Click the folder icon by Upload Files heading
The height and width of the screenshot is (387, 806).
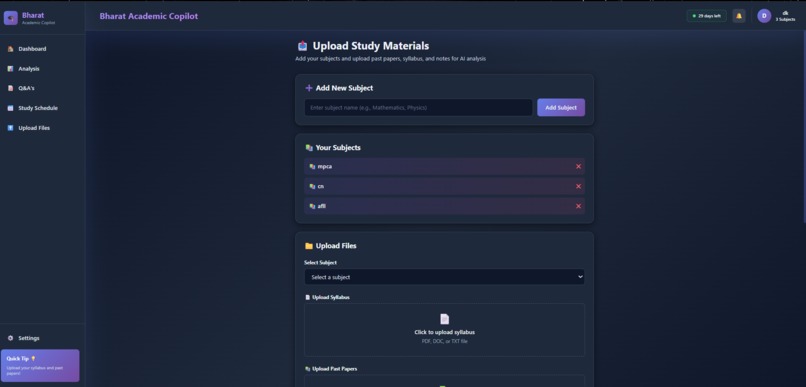[x=309, y=246]
